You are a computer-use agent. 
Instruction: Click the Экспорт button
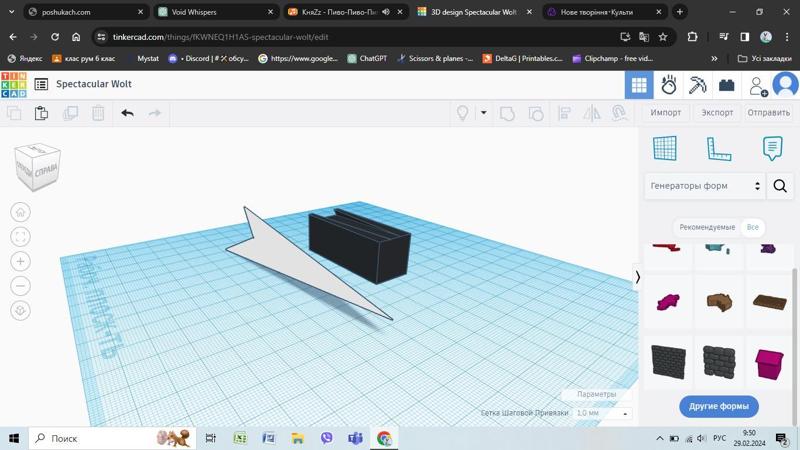(717, 113)
